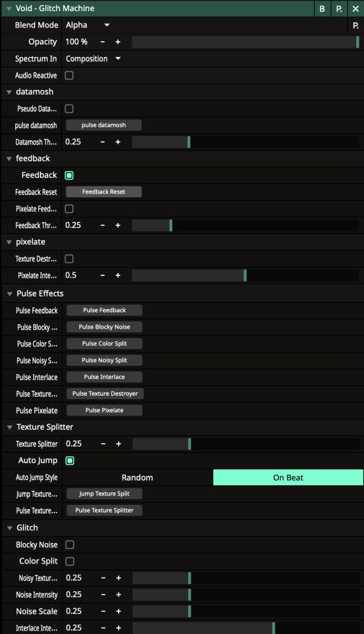Select On Beat Auto Jump Style
The image size is (364, 634).
[288, 477]
